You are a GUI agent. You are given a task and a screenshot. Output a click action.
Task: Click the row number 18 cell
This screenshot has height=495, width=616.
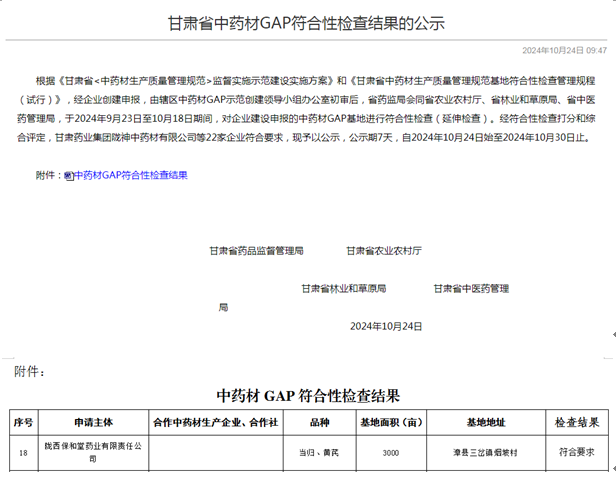(x=22, y=453)
